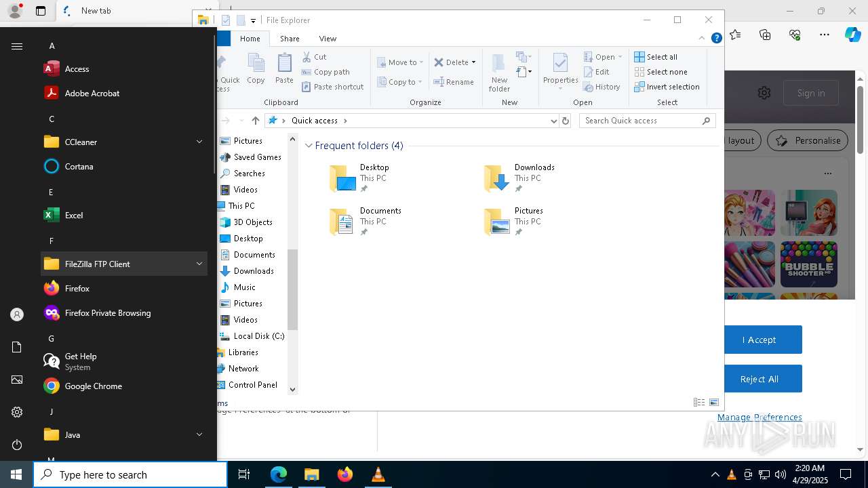Create a New folder
The width and height of the screenshot is (868, 488).
pyautogui.click(x=499, y=72)
